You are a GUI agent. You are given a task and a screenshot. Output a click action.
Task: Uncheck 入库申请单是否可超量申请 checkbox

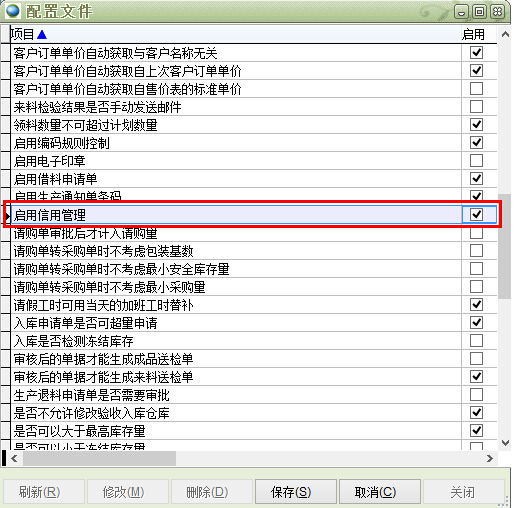point(476,322)
